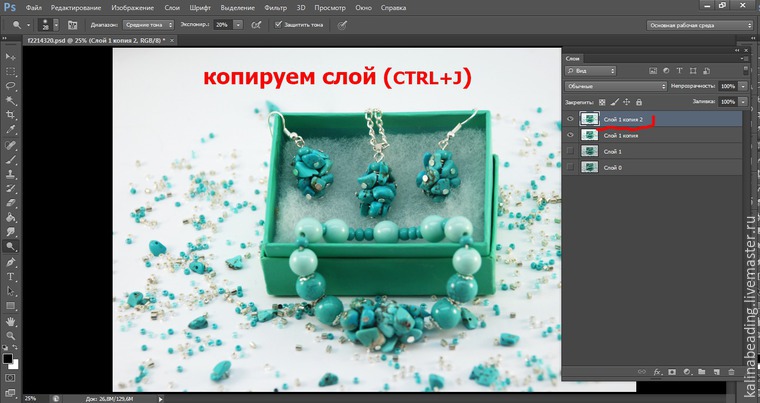The width and height of the screenshot is (760, 403).
Task: Select the Dodge tool in toolbox
Action: point(10,246)
